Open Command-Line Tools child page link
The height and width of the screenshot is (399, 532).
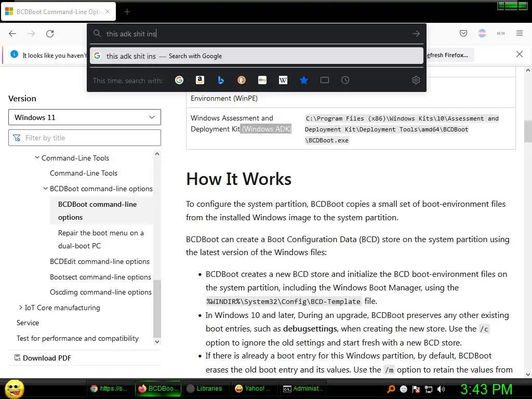84,173
